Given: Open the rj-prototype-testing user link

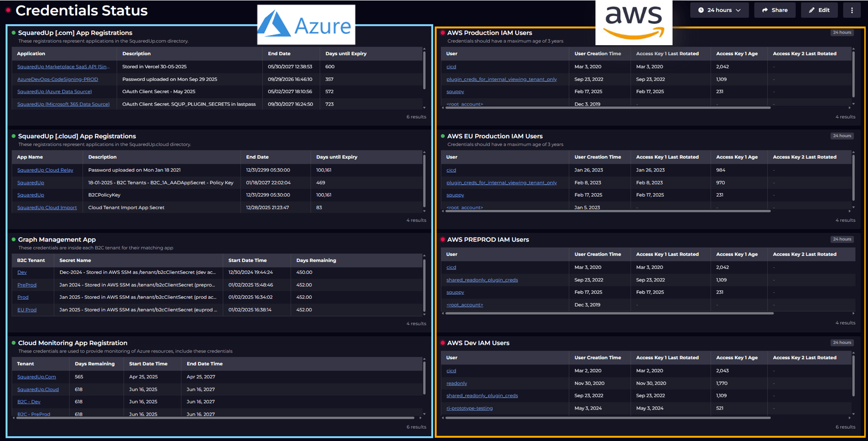Looking at the screenshot, I should coord(469,408).
